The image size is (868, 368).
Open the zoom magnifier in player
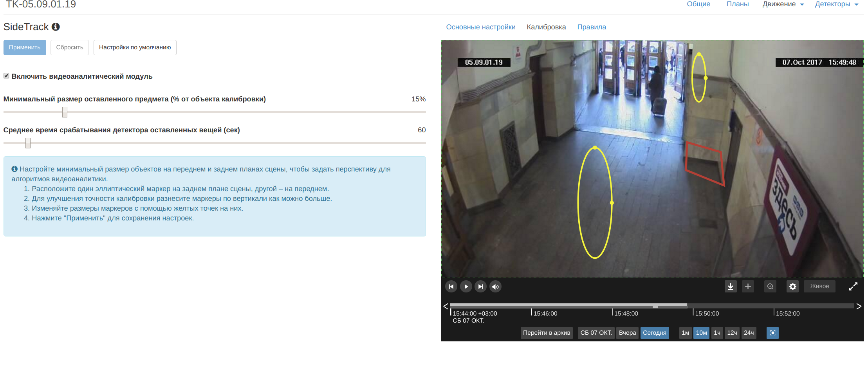click(770, 287)
